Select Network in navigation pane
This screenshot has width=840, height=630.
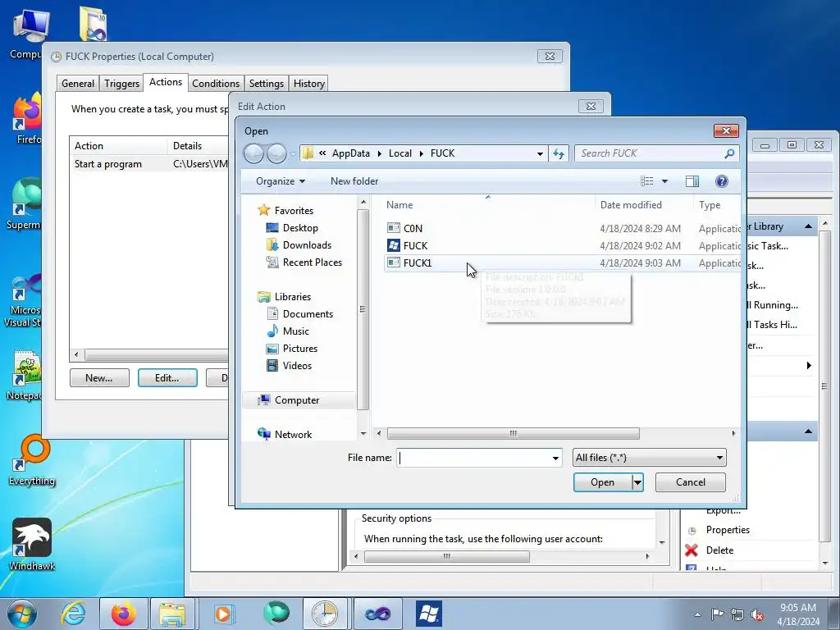tap(285, 435)
